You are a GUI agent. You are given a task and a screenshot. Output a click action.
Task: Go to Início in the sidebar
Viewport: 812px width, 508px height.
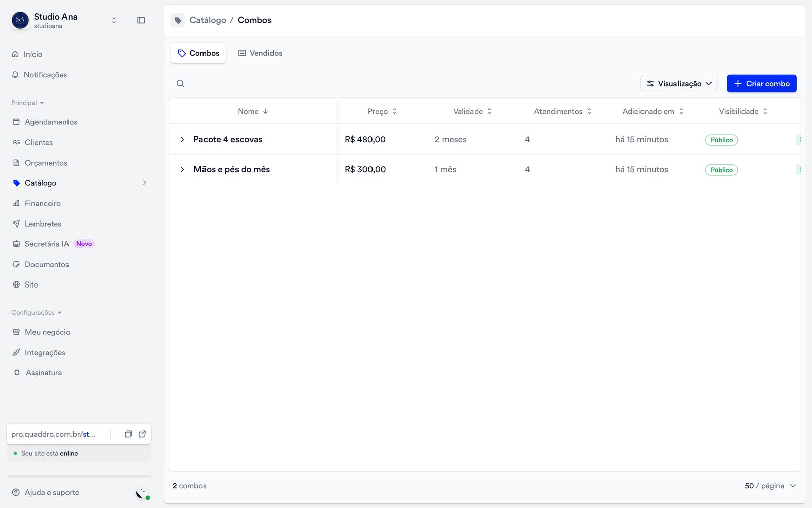tap(33, 54)
